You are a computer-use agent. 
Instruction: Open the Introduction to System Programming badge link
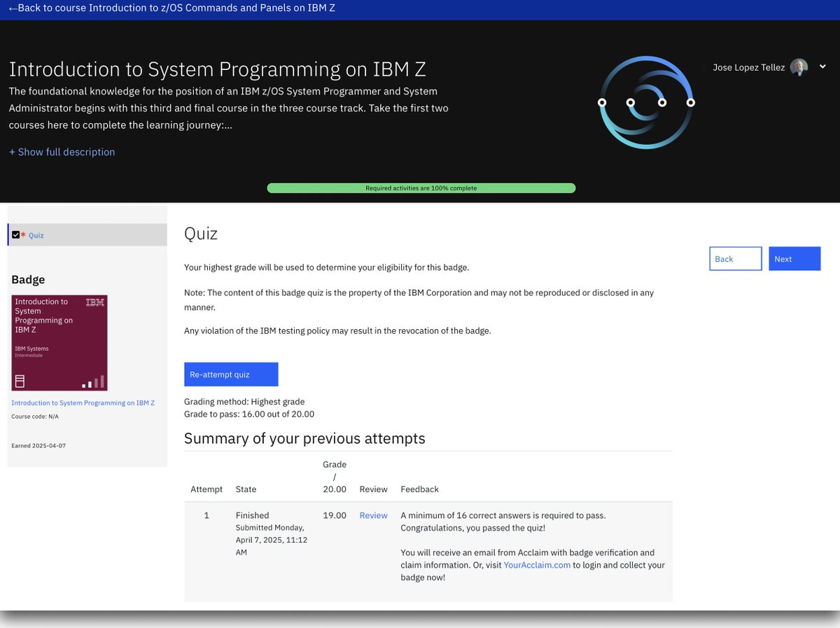click(83, 403)
